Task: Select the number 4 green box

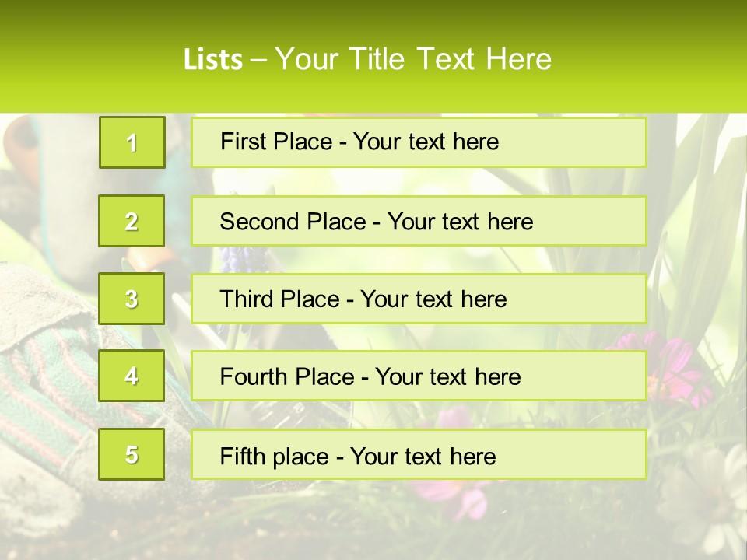Action: [x=132, y=376]
